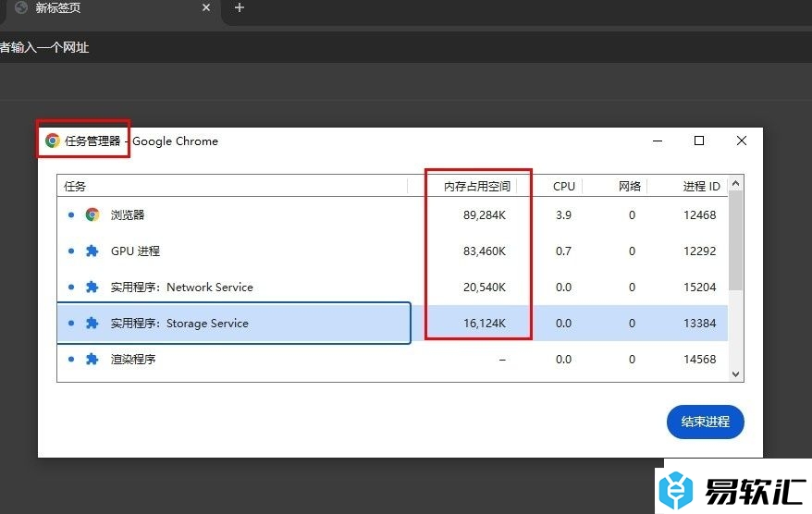Screen dimensions: 812x514
Task: Select the 渲染程序 task row
Action: (x=392, y=359)
